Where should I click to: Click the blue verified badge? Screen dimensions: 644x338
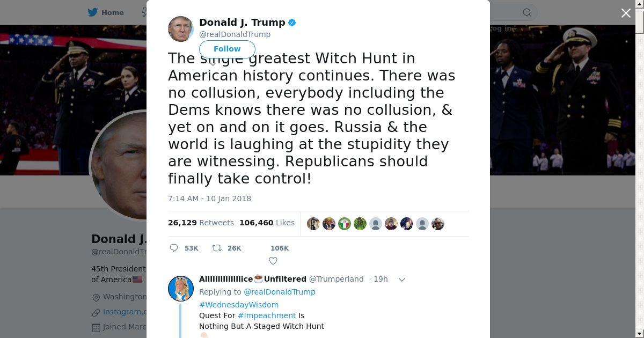coord(292,23)
